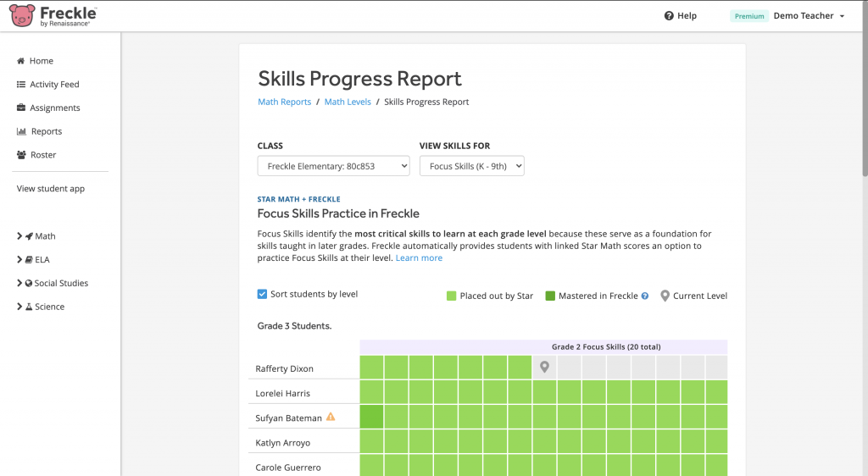This screenshot has width=868, height=476.
Task: Expand the ELA section chevron
Action: pos(20,260)
